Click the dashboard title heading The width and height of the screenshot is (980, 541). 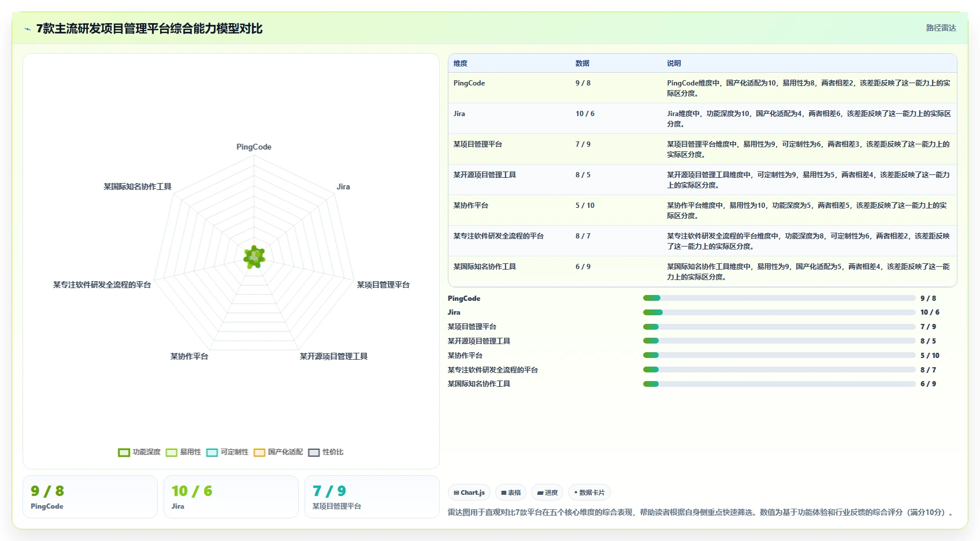point(150,29)
